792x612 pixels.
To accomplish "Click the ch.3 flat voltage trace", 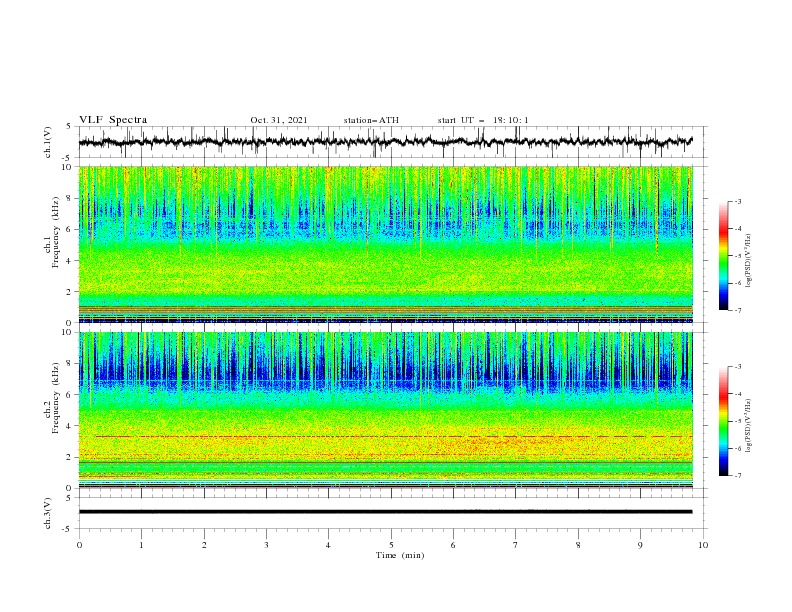I will [x=385, y=512].
